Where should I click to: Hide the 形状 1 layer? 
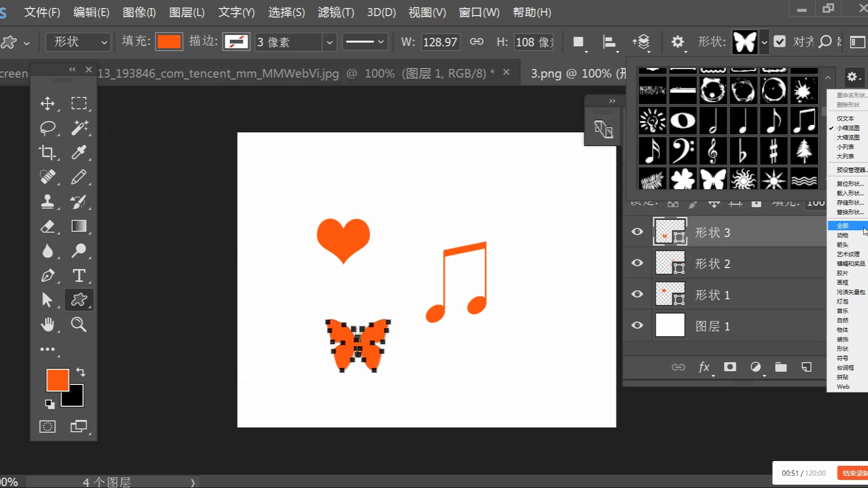click(638, 294)
